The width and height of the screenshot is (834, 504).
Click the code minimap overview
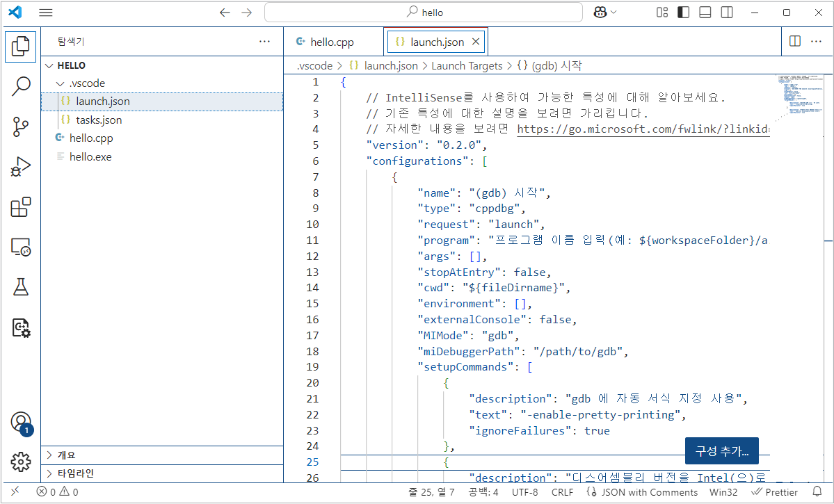point(801,99)
